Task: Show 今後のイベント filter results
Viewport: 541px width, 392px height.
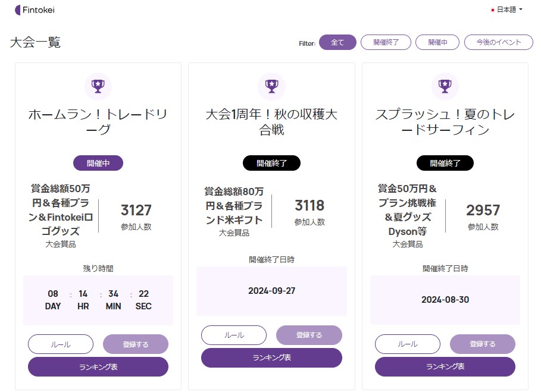Action: [498, 42]
